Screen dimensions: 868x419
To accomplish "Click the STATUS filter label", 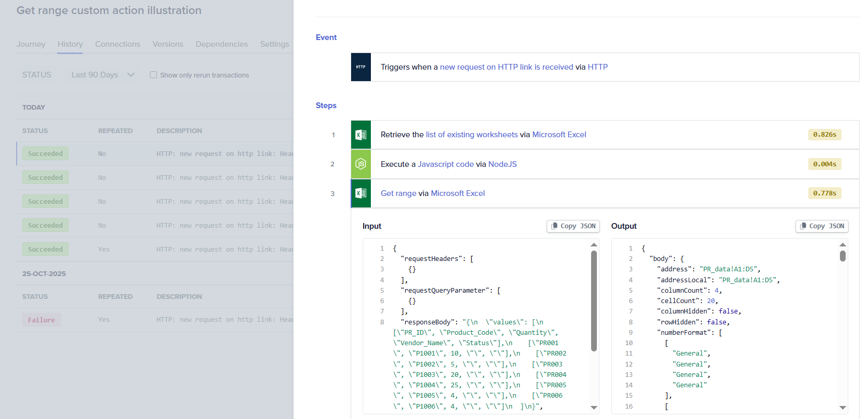I will click(36, 75).
